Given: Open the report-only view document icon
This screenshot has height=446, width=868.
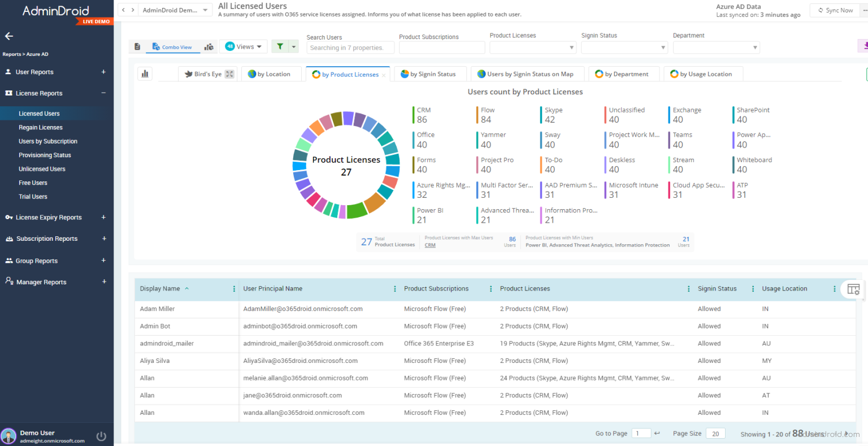Looking at the screenshot, I should pyautogui.click(x=137, y=47).
